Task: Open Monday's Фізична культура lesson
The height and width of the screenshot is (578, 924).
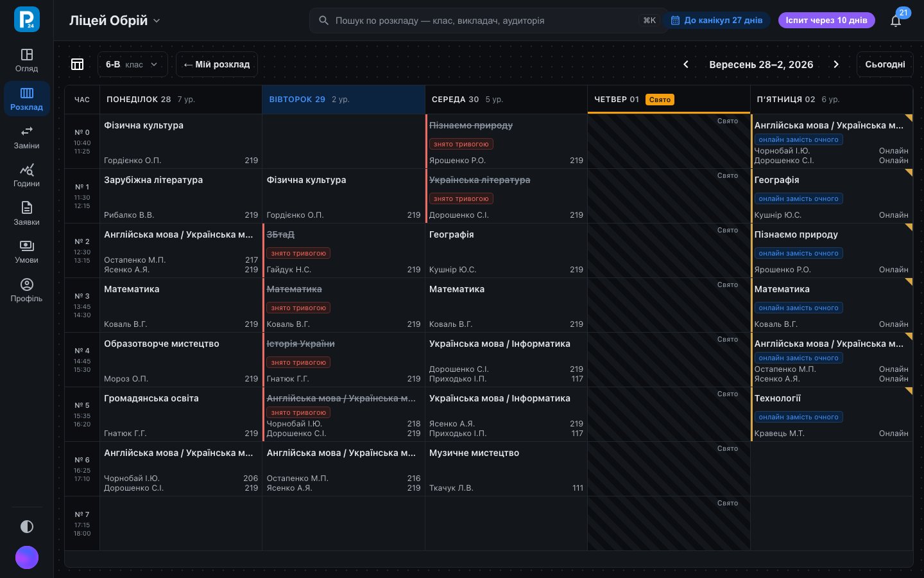Action: click(181, 141)
